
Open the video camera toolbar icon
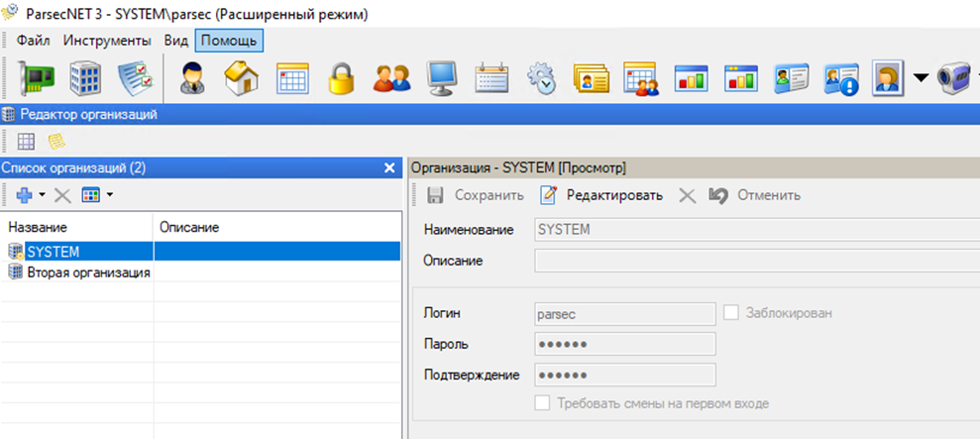point(954,78)
